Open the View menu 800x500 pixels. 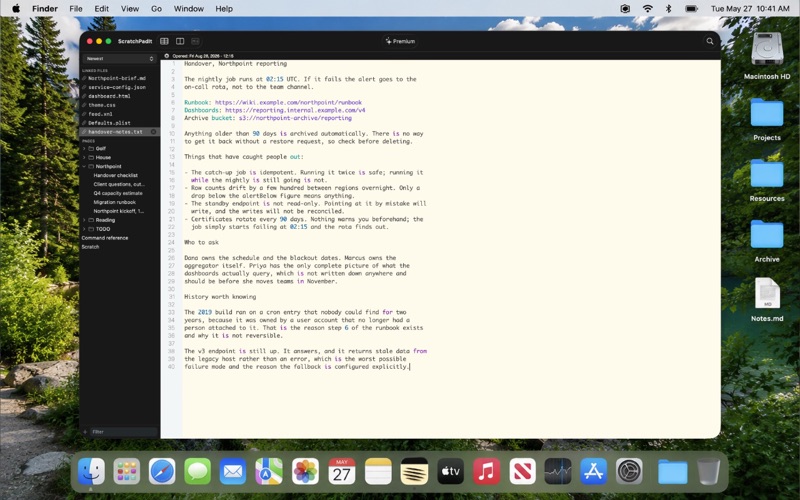point(130,9)
